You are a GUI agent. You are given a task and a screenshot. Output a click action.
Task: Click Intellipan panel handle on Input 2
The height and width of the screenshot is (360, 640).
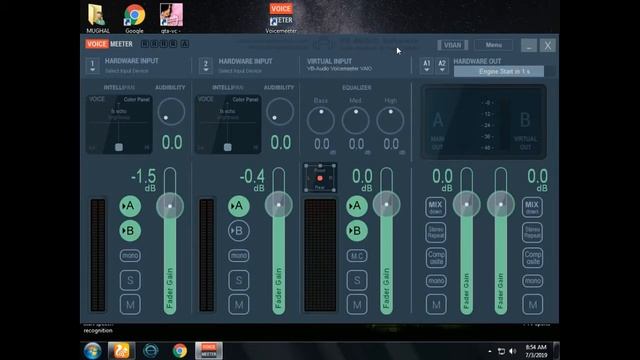(x=228, y=147)
